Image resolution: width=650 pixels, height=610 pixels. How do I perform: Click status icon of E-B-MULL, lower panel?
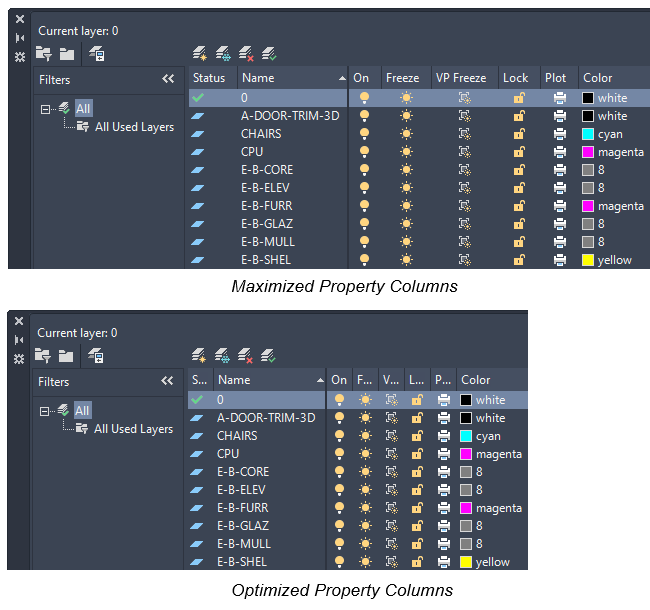pyautogui.click(x=196, y=544)
